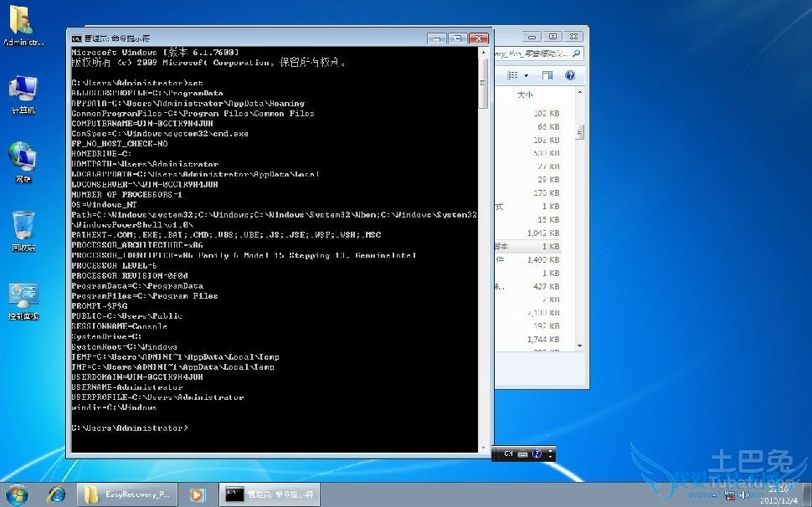812x507 pixels.
Task: Click the SESSIONNAME=Console output line
Action: (119, 326)
